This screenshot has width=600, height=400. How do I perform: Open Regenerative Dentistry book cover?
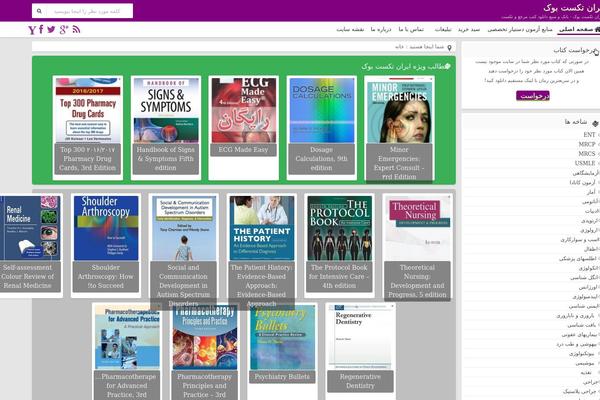[x=360, y=337]
